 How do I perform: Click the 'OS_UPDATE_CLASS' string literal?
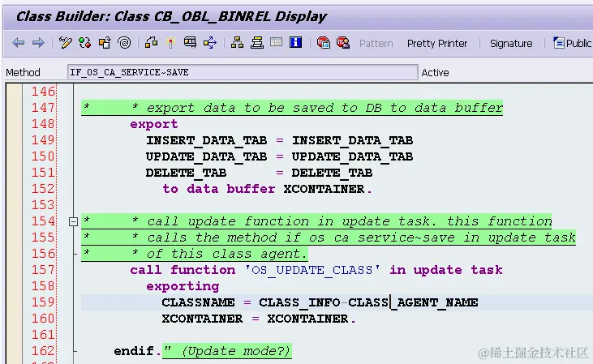[x=312, y=270]
